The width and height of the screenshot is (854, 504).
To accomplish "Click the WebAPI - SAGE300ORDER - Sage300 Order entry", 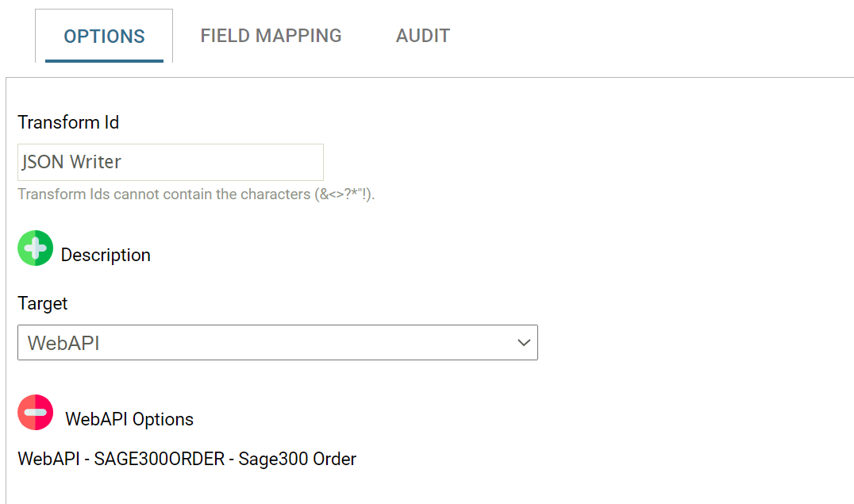I will click(187, 459).
